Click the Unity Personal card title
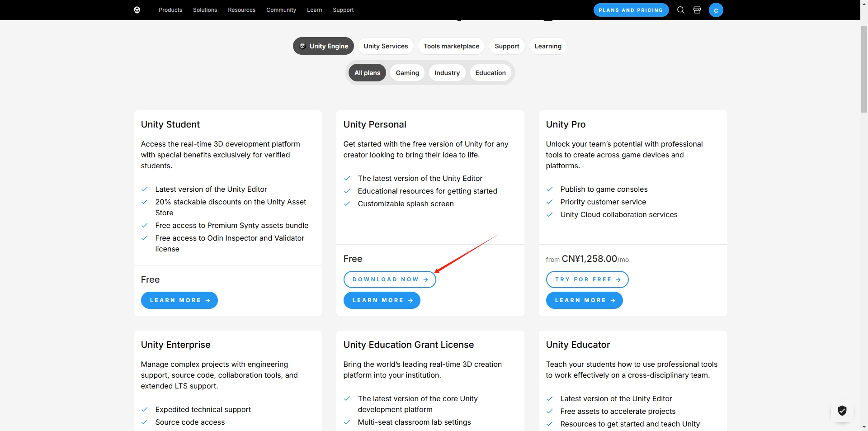 (375, 124)
